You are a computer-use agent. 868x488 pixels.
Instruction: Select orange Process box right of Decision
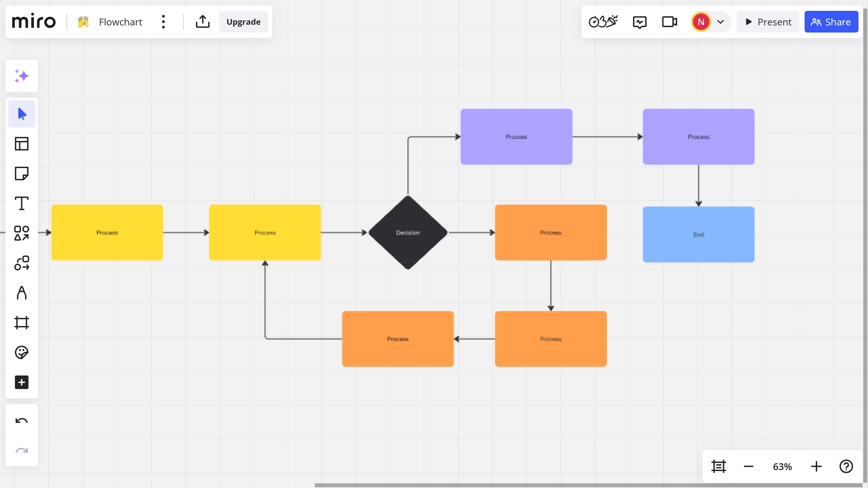coord(551,232)
